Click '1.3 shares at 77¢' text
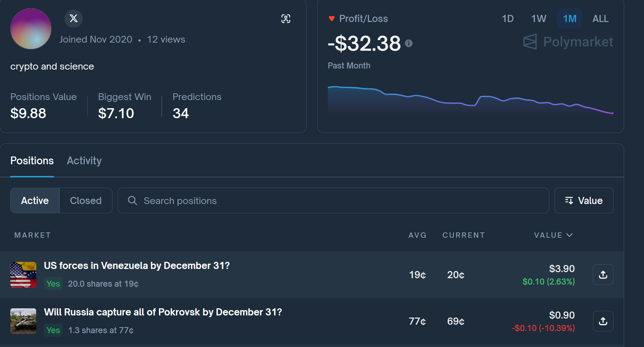This screenshot has height=347, width=644. (x=101, y=330)
